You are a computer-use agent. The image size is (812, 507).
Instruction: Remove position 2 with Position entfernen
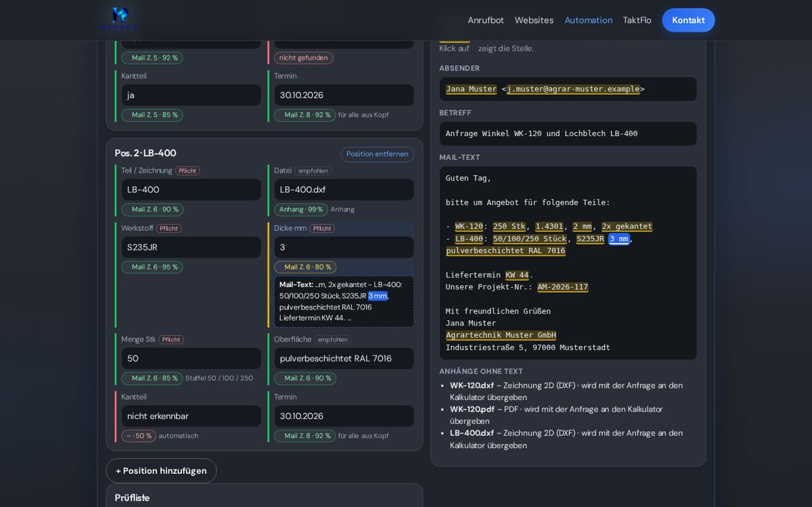378,154
